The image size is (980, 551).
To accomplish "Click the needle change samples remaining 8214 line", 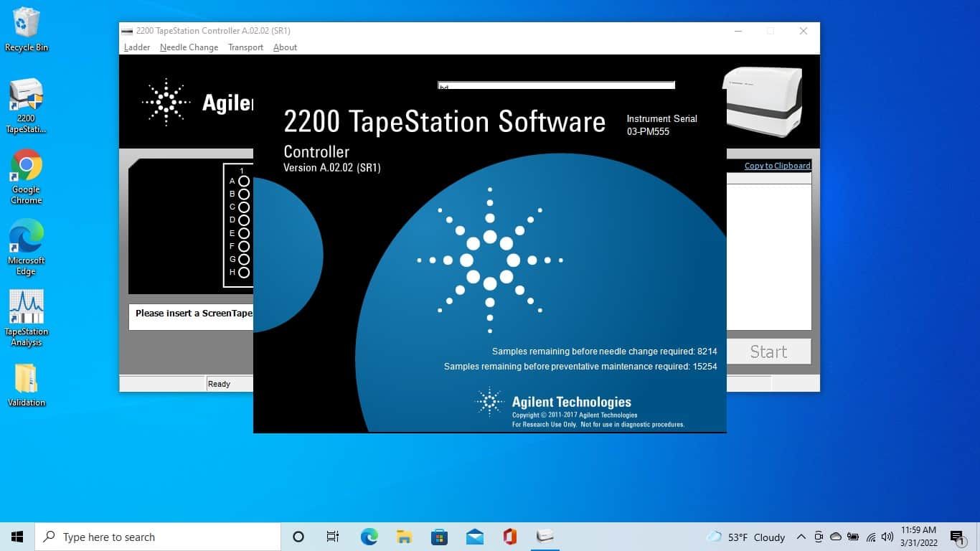I will tap(604, 352).
